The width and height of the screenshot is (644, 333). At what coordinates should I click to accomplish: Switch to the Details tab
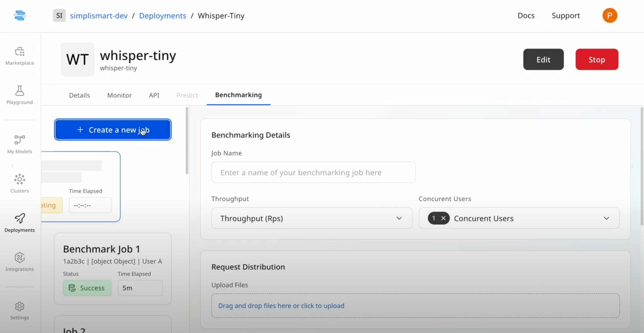pyautogui.click(x=79, y=95)
